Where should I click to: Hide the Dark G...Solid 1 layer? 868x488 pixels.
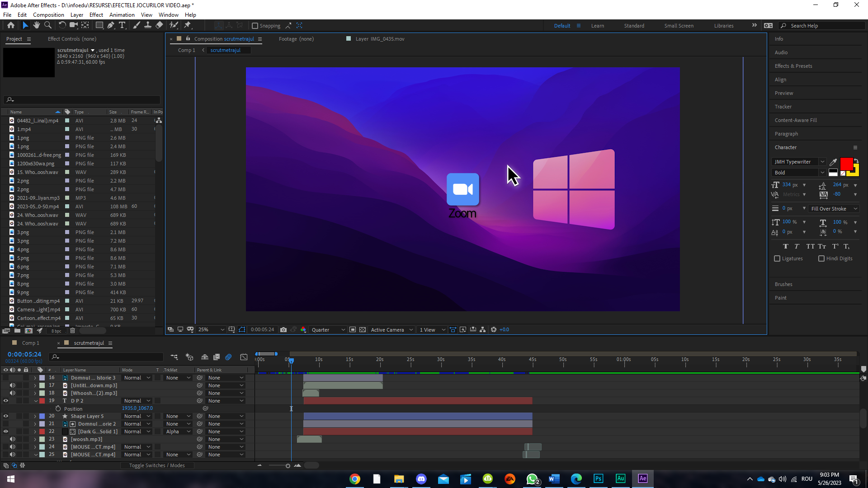6,432
